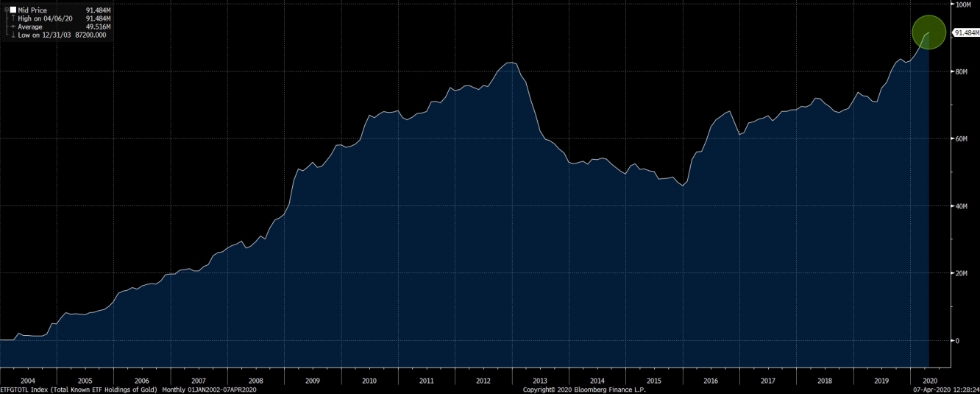Click the white Mid Price color swatch
This screenshot has height=394, width=980.
[13, 10]
